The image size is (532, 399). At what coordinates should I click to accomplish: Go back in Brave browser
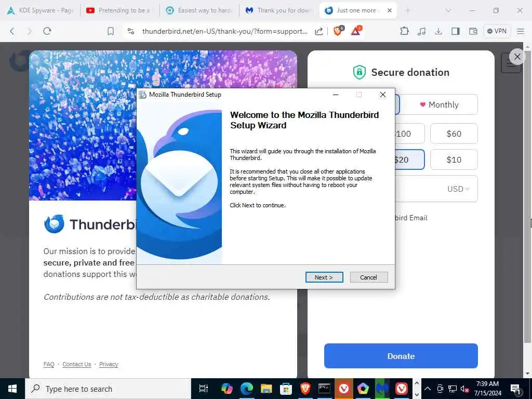pos(12,31)
